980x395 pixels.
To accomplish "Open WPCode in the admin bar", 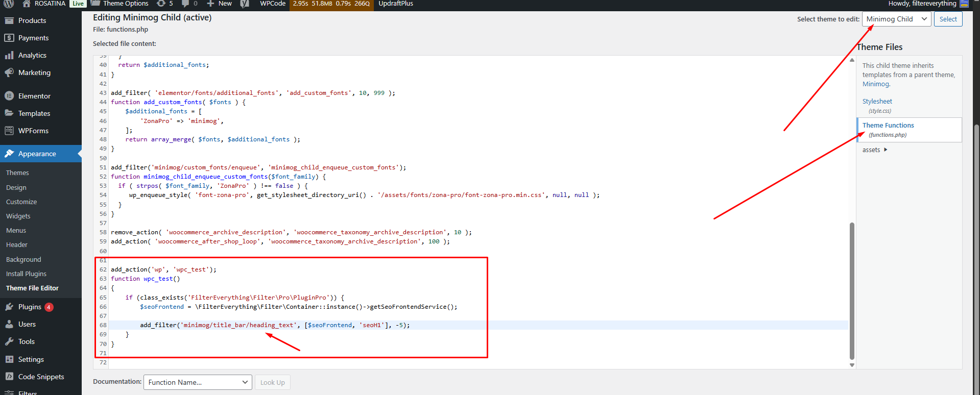I will (x=273, y=4).
